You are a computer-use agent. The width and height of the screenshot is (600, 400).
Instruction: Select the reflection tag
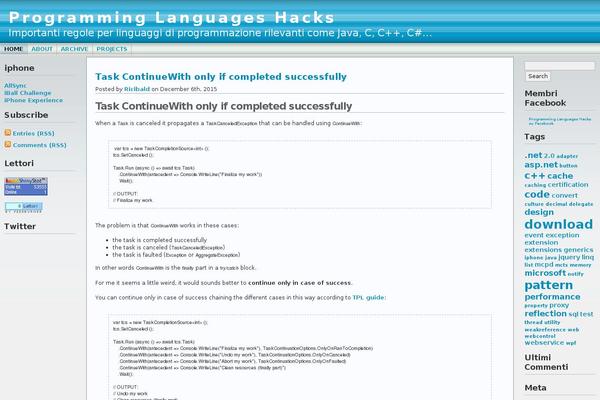546,313
